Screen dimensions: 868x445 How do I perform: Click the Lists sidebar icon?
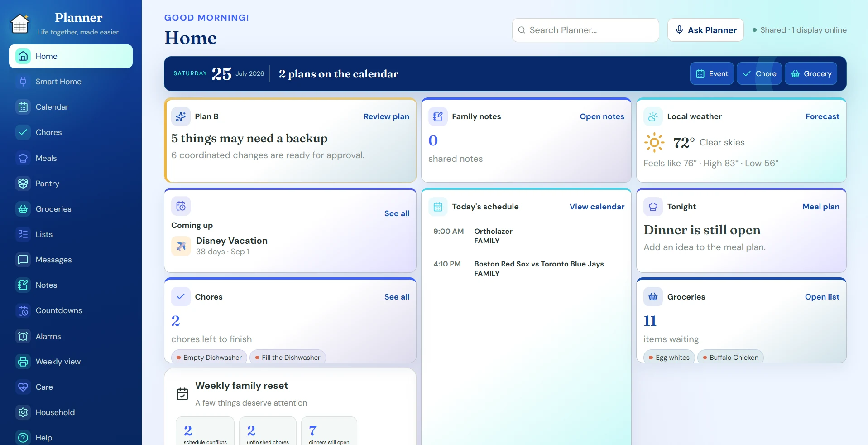pyautogui.click(x=23, y=234)
